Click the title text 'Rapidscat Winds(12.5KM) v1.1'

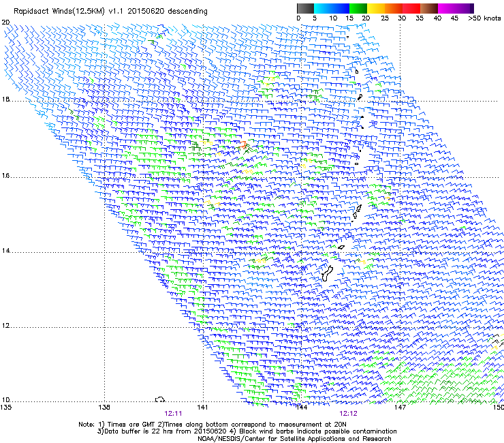[x=69, y=12]
